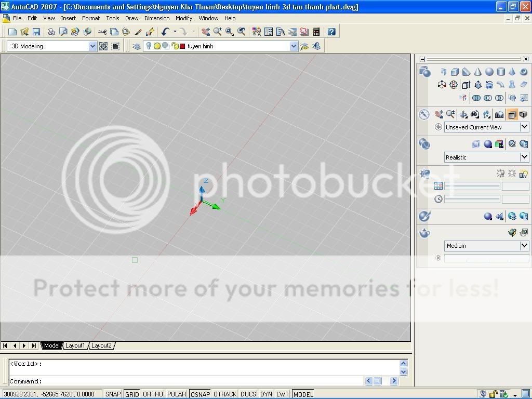Toggle DUCS in status bar
Image resolution: width=532 pixels, height=399 pixels.
(x=248, y=394)
